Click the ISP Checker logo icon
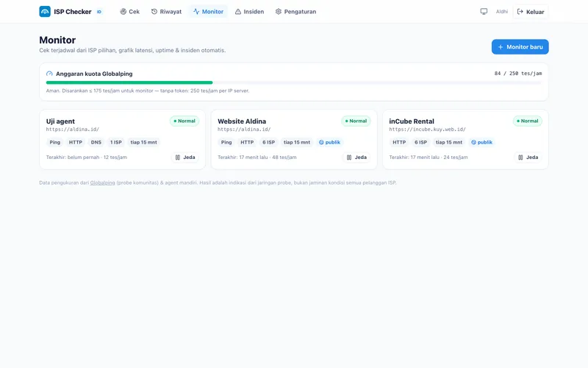Image resolution: width=588 pixels, height=368 pixels. (45, 12)
